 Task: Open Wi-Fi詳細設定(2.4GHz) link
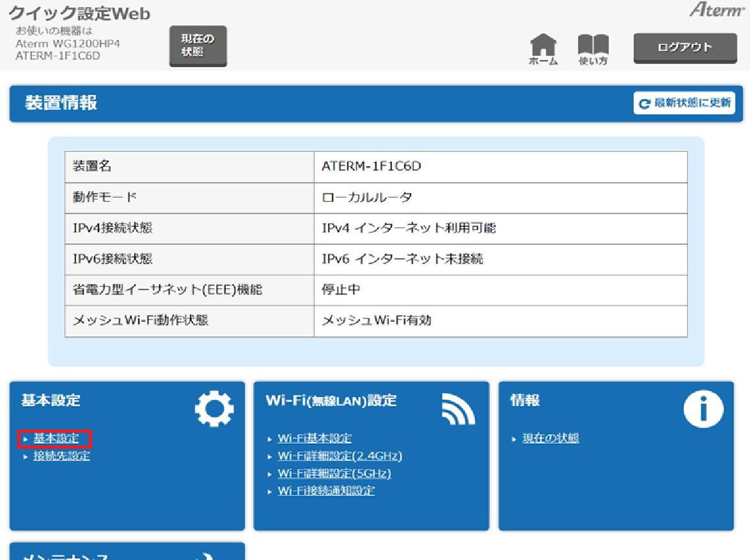[340, 456]
